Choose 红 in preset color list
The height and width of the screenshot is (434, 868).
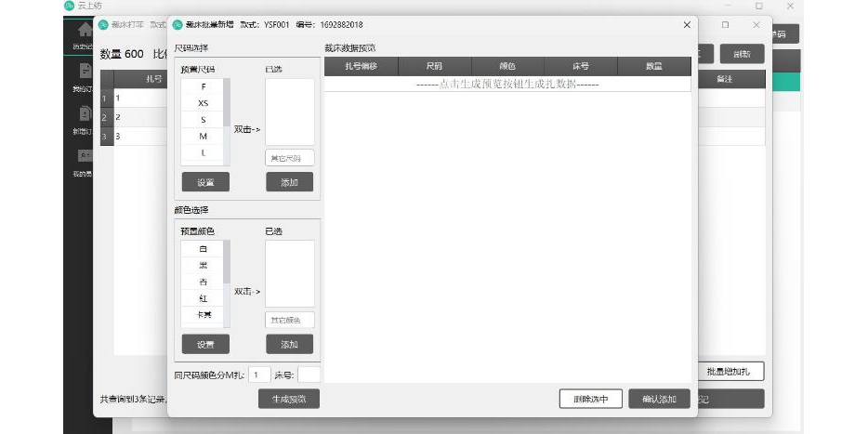coord(204,298)
